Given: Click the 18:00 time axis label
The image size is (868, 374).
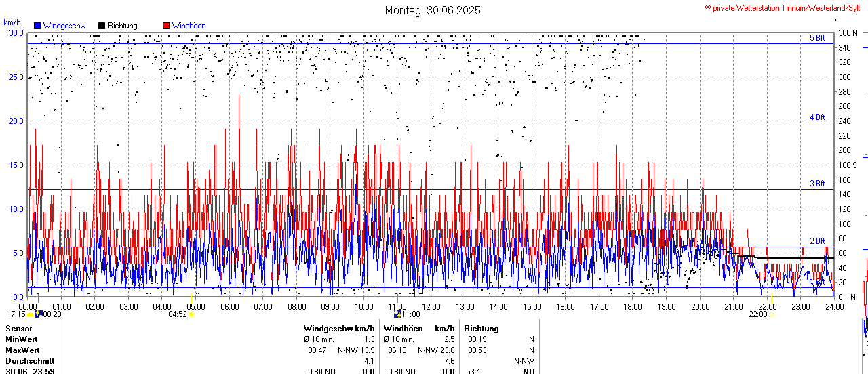Looking at the screenshot, I should coord(633,307).
